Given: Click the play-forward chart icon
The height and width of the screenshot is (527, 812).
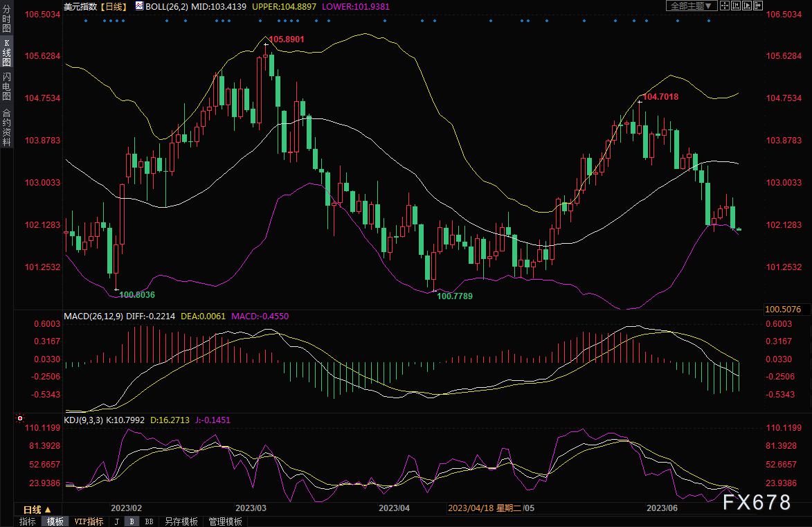Looking at the screenshot, I should (746, 6).
